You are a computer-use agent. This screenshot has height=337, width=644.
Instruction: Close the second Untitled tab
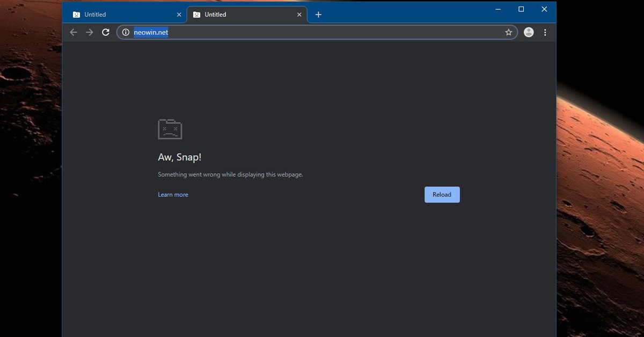click(x=299, y=14)
